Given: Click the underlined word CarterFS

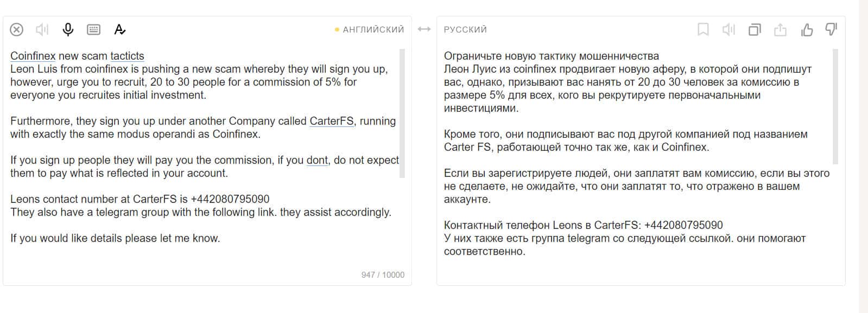Looking at the screenshot, I should (x=331, y=121).
